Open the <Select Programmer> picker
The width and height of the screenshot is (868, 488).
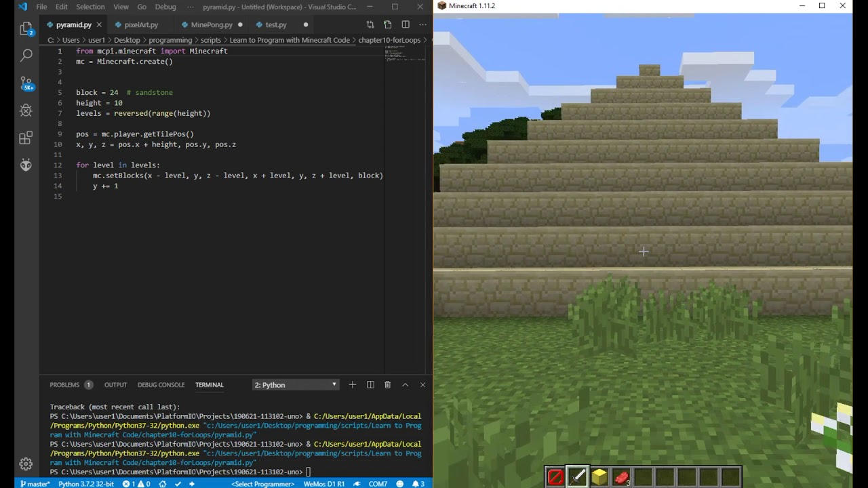(x=262, y=484)
